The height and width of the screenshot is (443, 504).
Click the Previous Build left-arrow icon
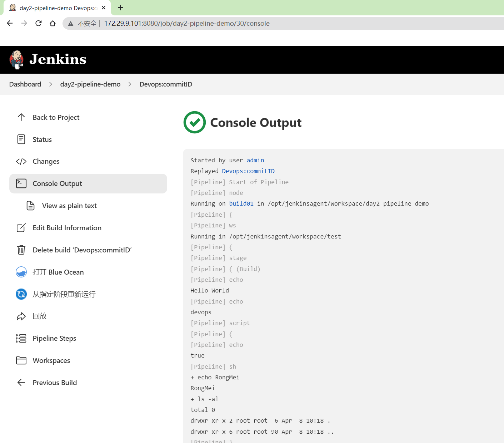click(21, 383)
